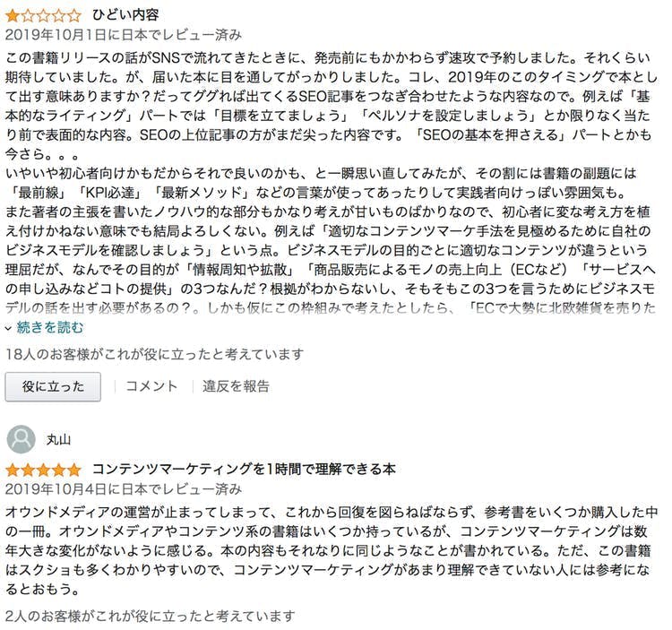This screenshot has height=630, width=672.
Task: Click the five-star rating on 丸山's review
Action: [42, 469]
